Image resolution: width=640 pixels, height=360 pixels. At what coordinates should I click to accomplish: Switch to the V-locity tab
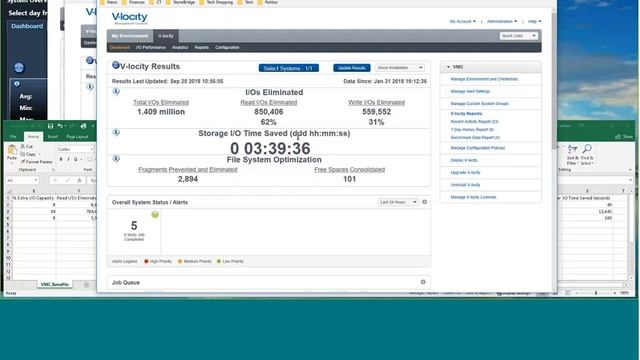(x=166, y=36)
